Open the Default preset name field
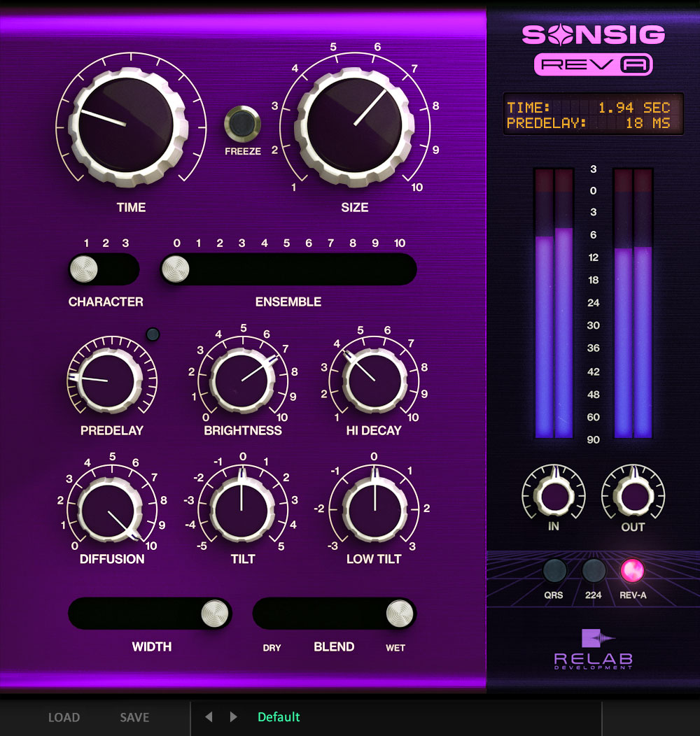700x736 pixels. coord(279,717)
